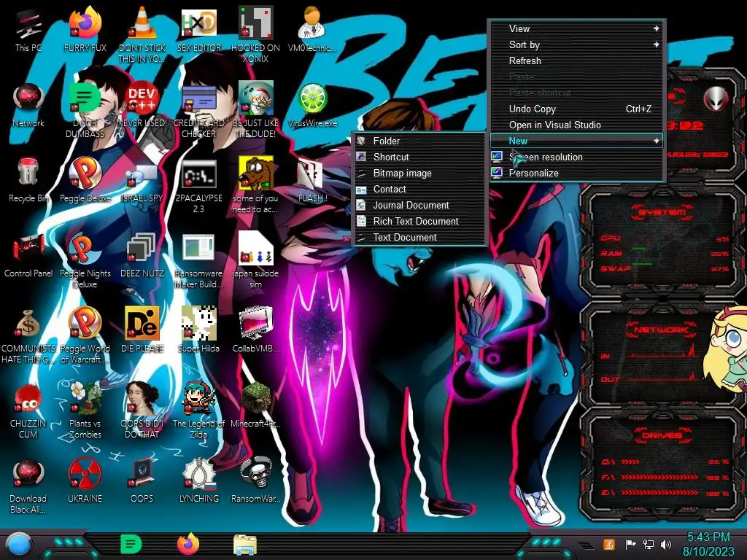Select the LYNCHING noose icon
Viewport: 747px width, 560px height.
click(x=198, y=481)
